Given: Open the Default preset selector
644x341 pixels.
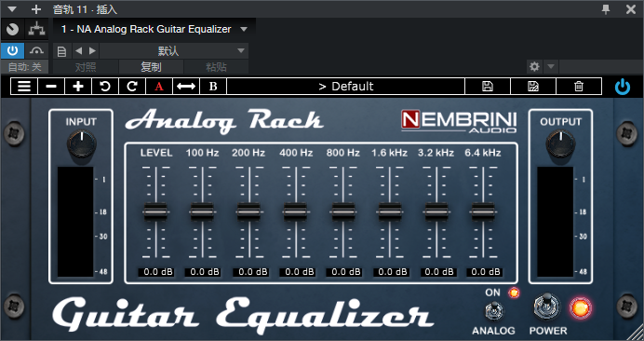Looking at the screenshot, I should [346, 87].
